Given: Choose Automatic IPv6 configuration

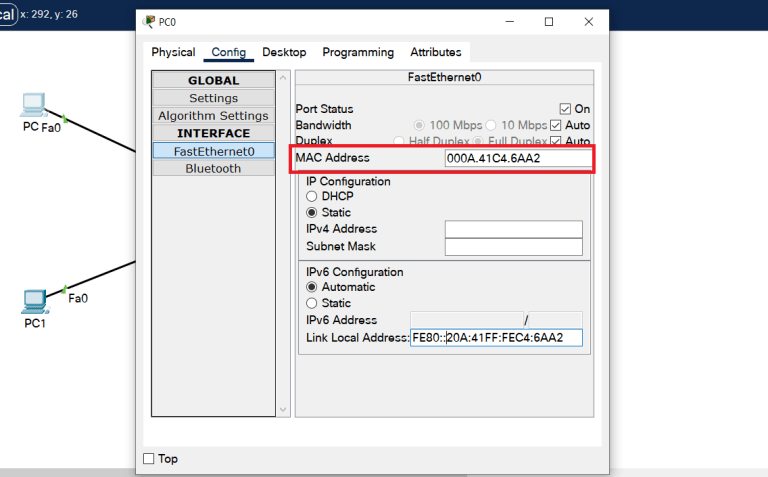Looking at the screenshot, I should (x=312, y=287).
